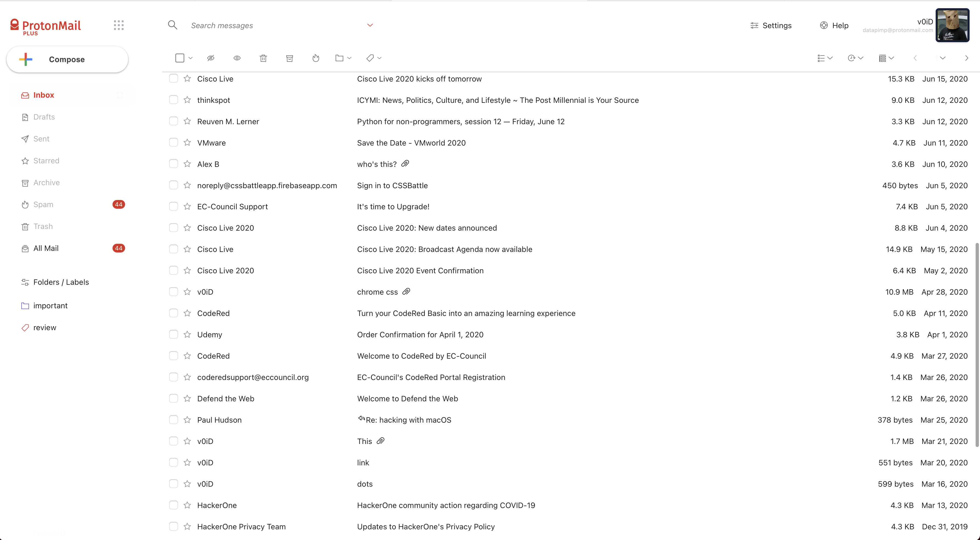Check the Udemy order confirmation email
Image resolution: width=980 pixels, height=540 pixels.
click(x=174, y=334)
